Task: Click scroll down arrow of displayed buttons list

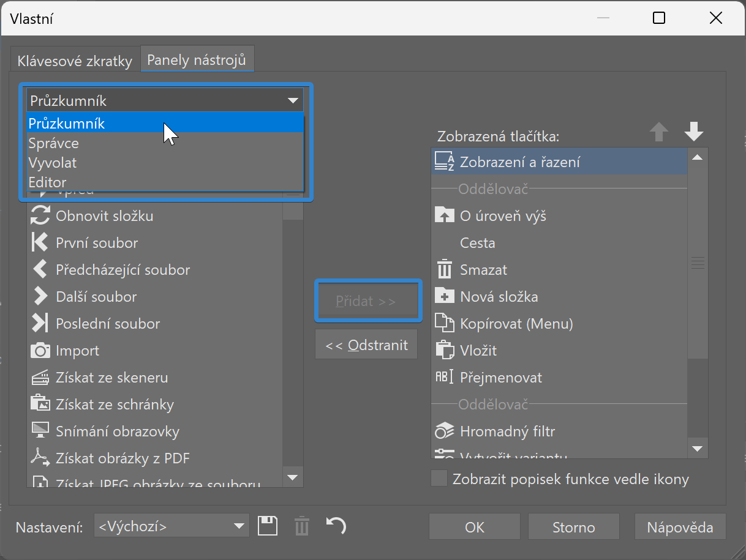Action: point(697,449)
